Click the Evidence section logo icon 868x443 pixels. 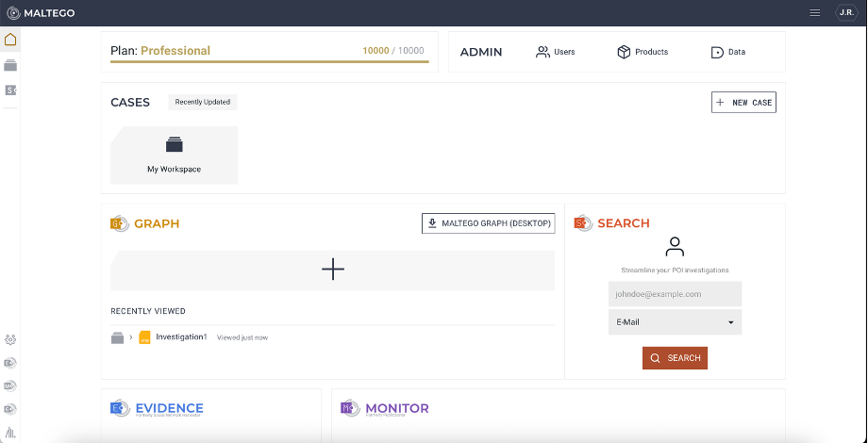[120, 408]
